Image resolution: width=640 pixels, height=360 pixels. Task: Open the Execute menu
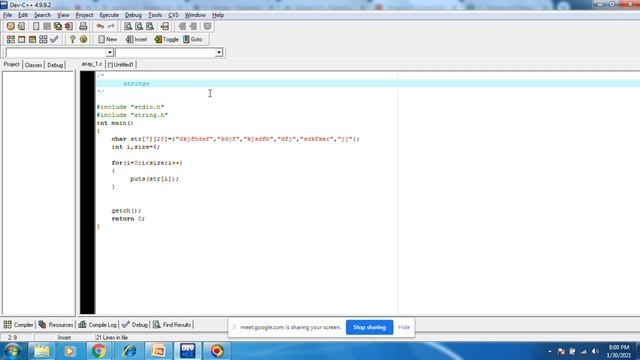(109, 15)
